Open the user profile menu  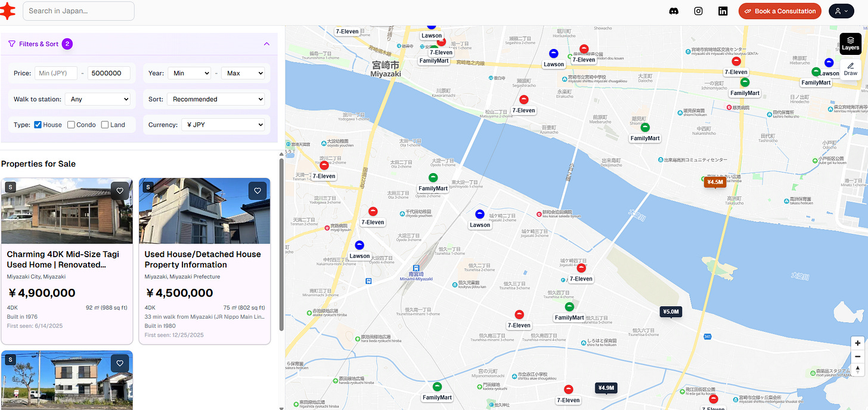(841, 11)
